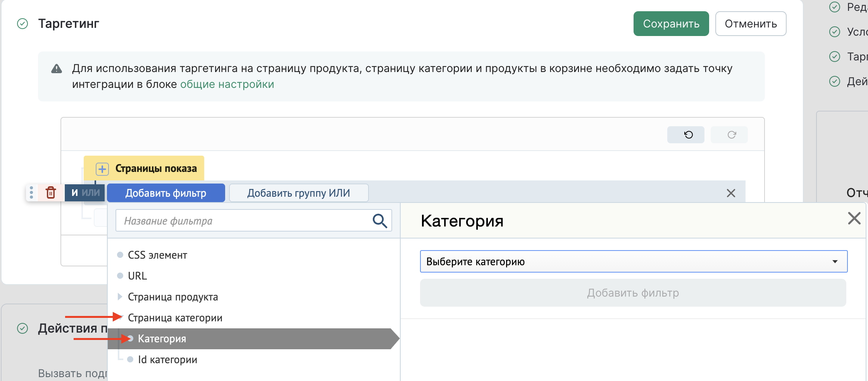Click the magnifier search icon

pos(380,221)
